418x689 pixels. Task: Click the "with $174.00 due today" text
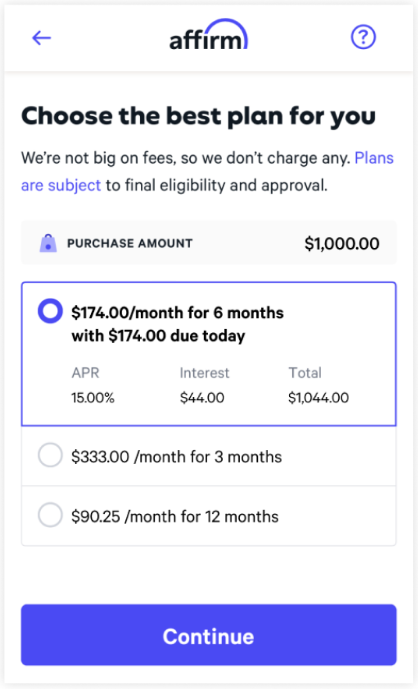tap(158, 336)
